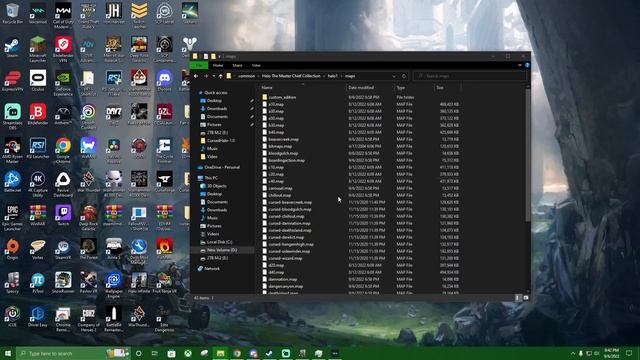The image size is (640, 360).
Task: Expand the ribbon using the chevron
Action: point(520,65)
